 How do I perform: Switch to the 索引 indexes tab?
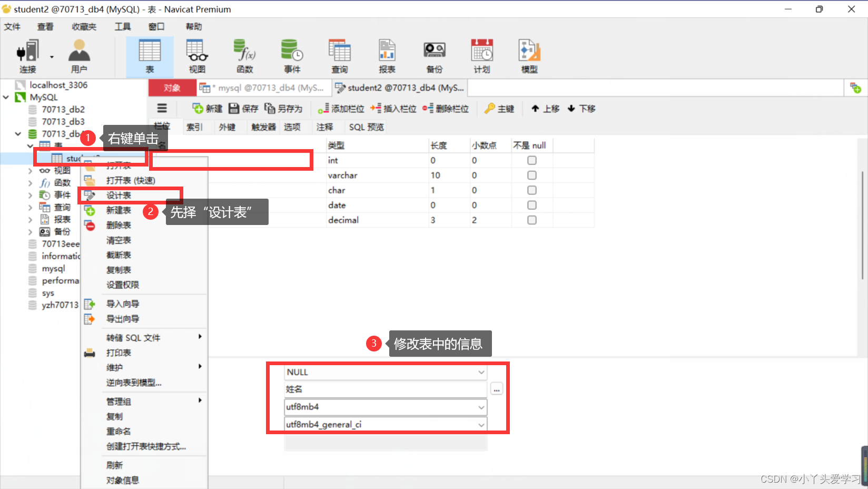coord(194,127)
